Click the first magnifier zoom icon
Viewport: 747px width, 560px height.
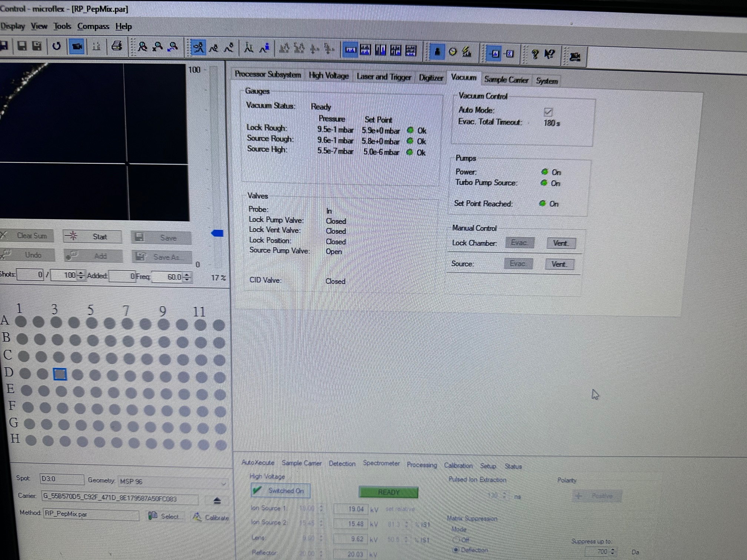[142, 47]
